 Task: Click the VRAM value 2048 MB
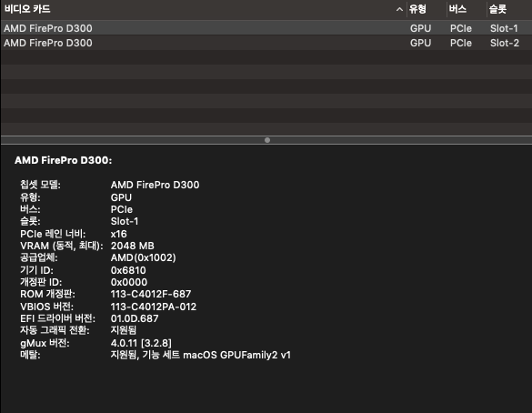pos(133,246)
